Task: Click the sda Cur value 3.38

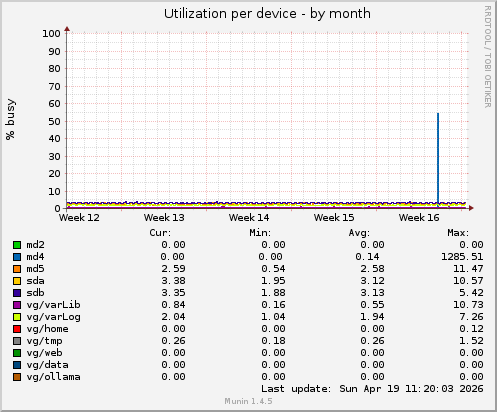Action: [173, 281]
